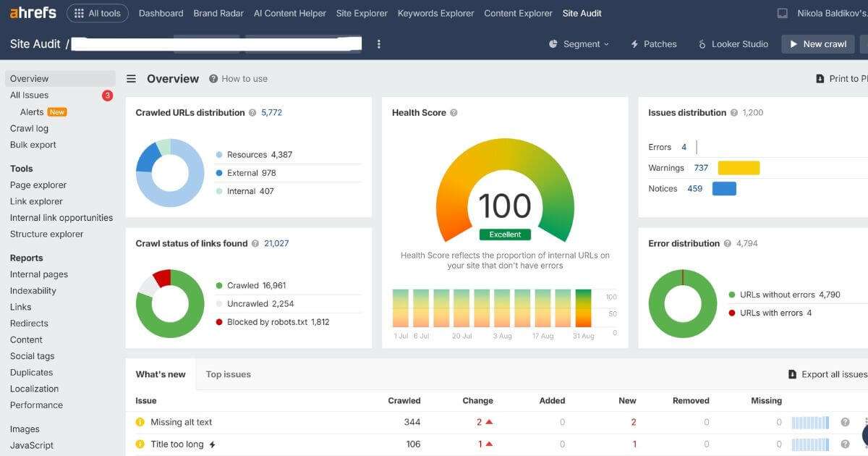
Task: Start a New crawl
Action: (818, 43)
